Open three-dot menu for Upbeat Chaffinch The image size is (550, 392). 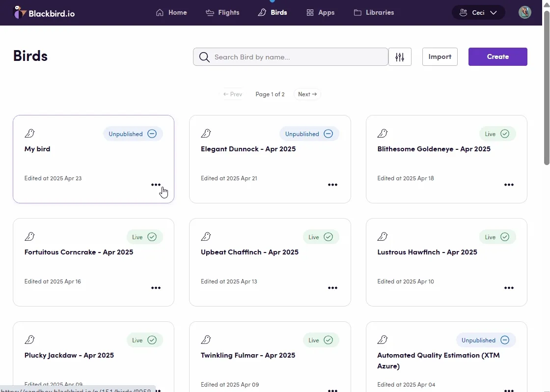[332, 288]
